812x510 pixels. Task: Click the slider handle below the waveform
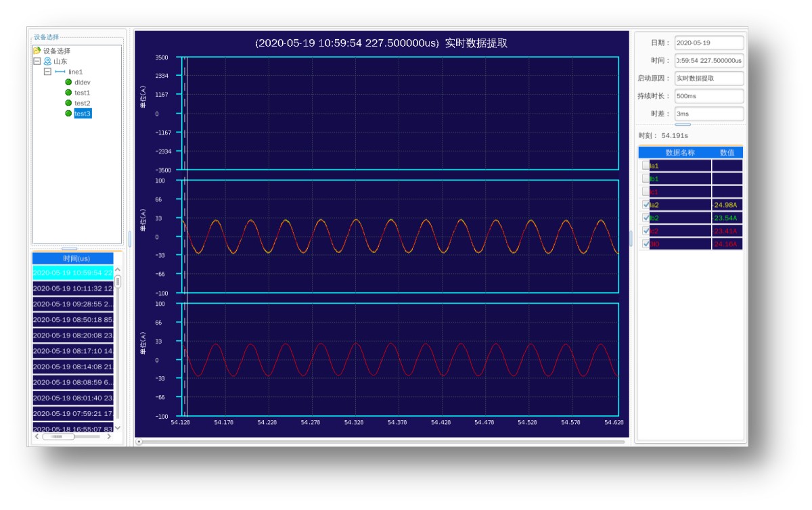(x=139, y=442)
